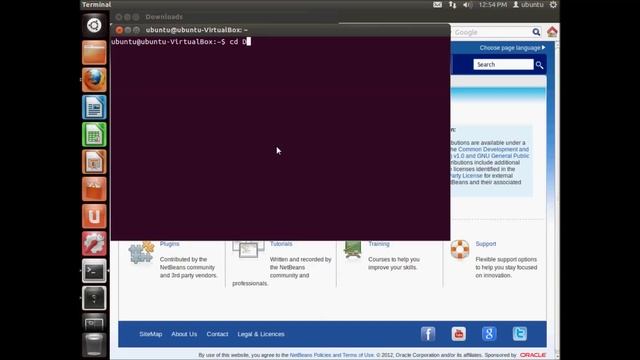
Task: Open the Tutorials link
Action: (281, 244)
